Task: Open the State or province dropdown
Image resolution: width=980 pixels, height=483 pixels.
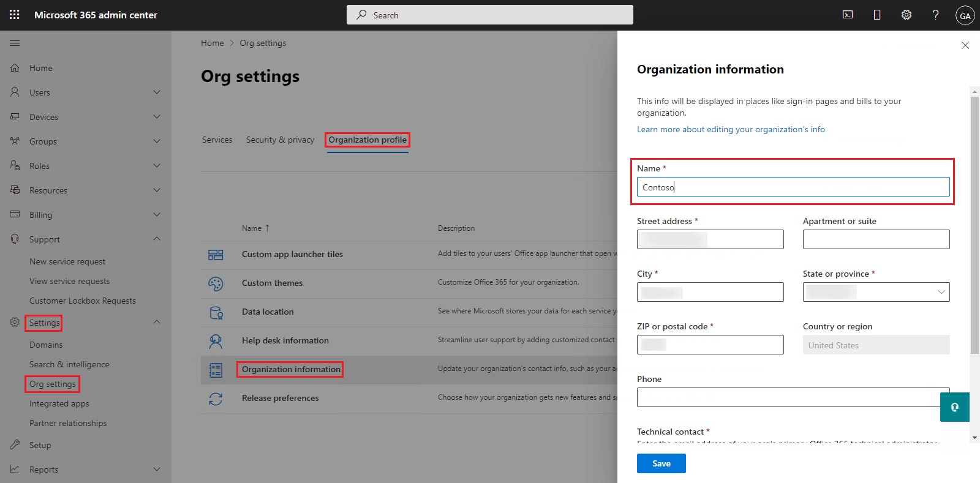Action: point(876,292)
